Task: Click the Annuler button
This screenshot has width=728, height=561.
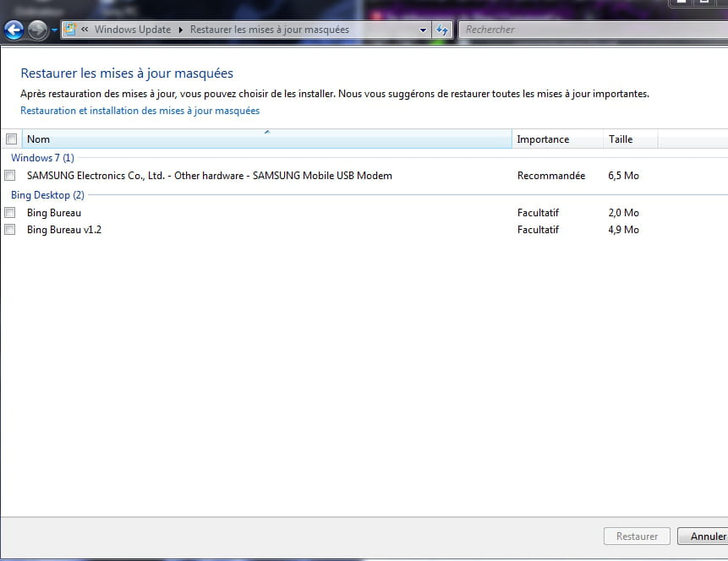Action: point(705,536)
